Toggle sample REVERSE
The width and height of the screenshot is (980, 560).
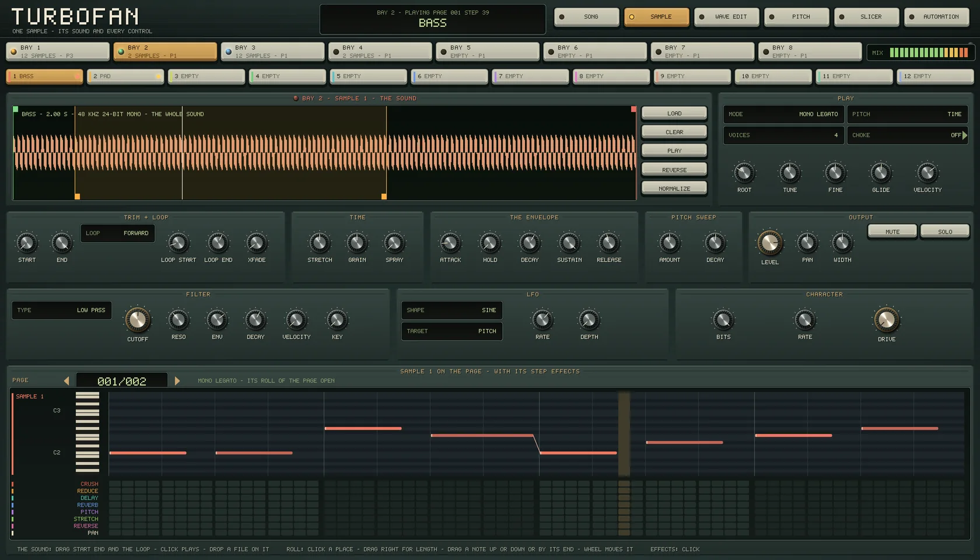click(674, 170)
